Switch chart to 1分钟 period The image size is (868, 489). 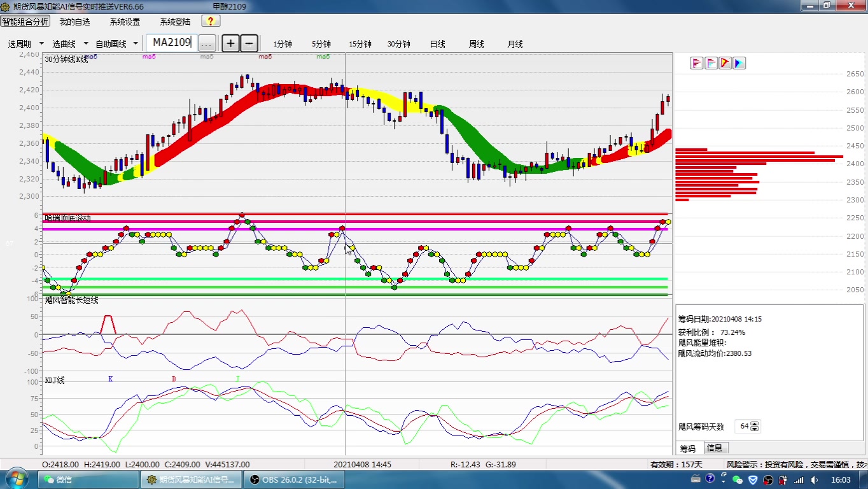pos(283,44)
